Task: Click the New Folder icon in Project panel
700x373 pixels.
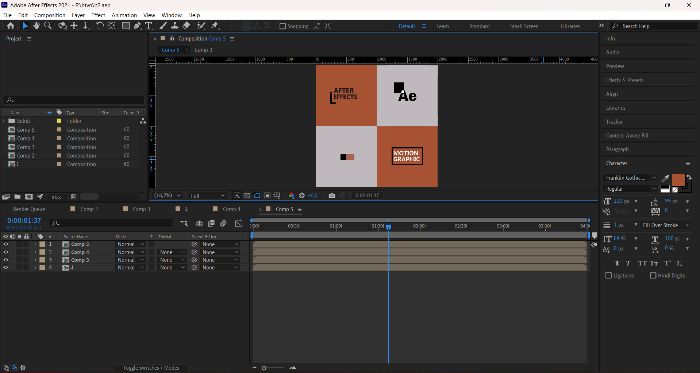Action: pos(17,196)
